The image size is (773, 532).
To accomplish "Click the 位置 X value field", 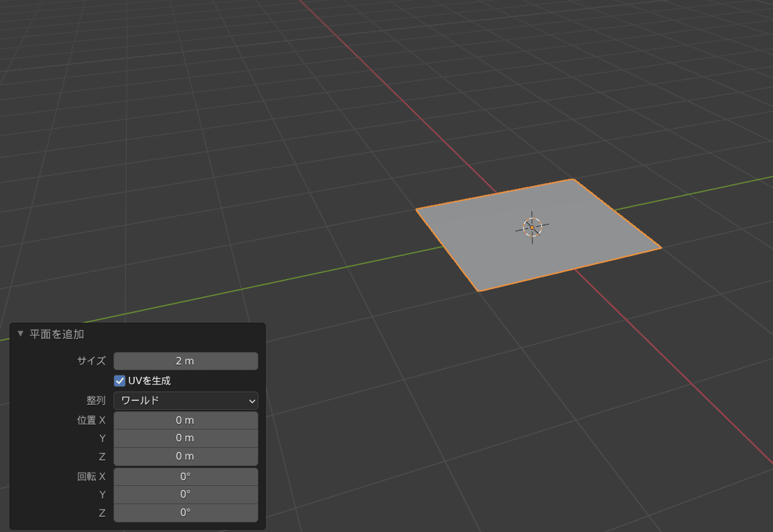I will click(x=186, y=420).
